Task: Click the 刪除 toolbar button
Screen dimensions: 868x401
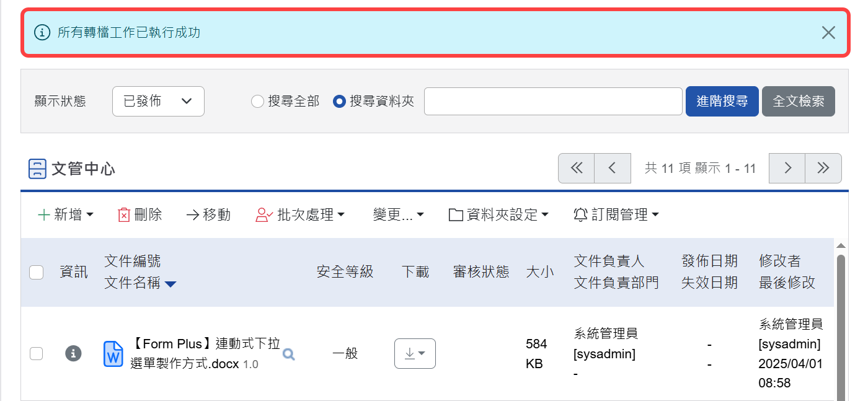Action: tap(139, 215)
